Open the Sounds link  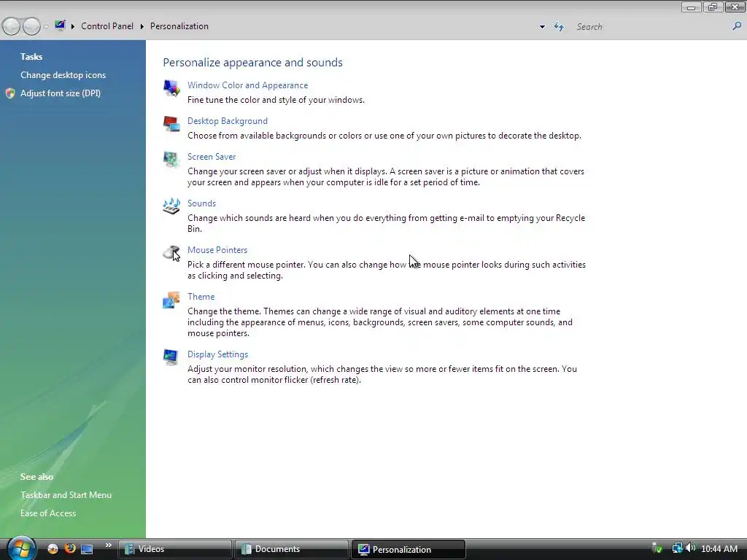(x=201, y=203)
